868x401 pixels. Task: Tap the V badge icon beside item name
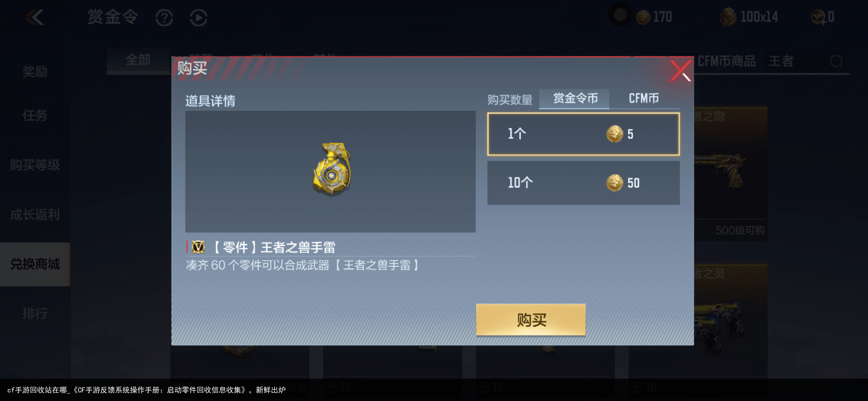(x=198, y=247)
